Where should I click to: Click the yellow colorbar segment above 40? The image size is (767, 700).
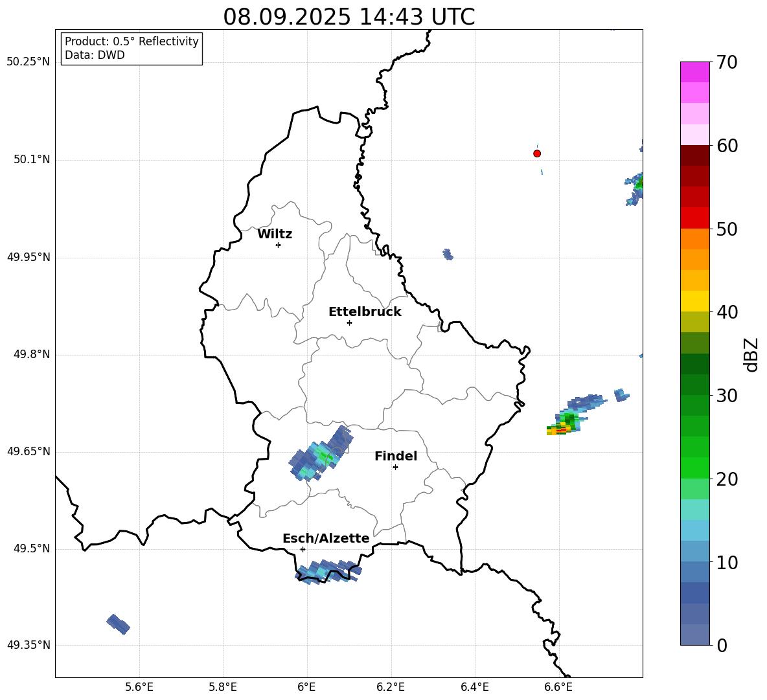coord(695,301)
